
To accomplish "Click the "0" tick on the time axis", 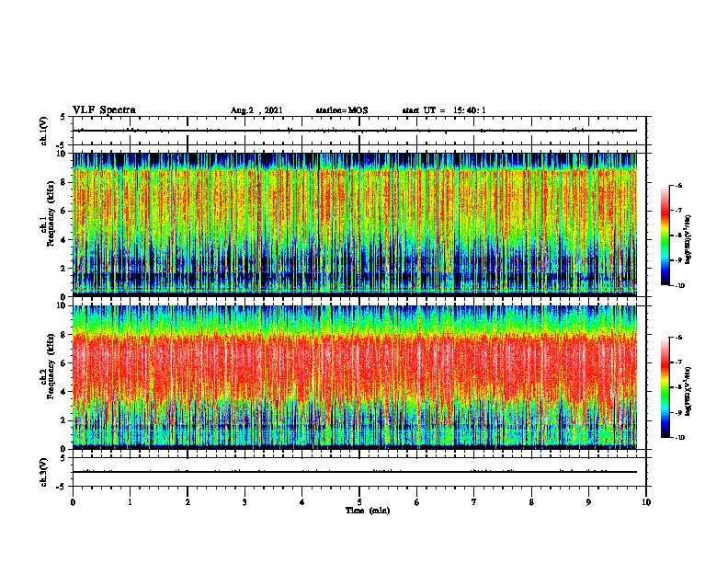I will (x=73, y=502).
